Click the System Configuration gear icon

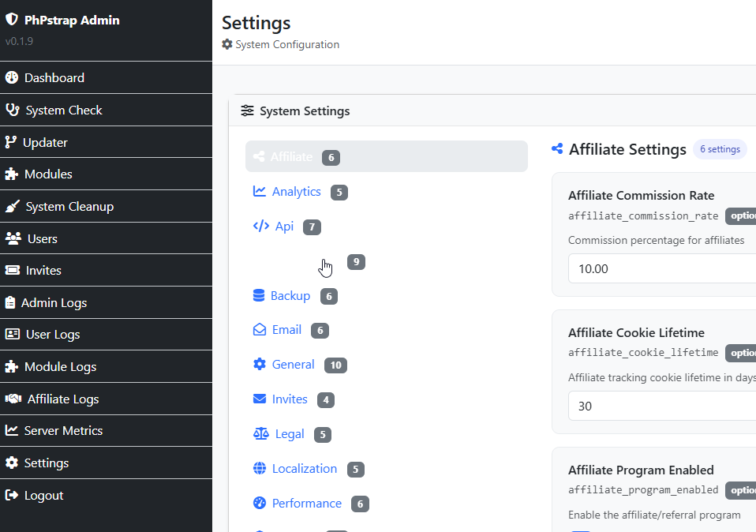point(227,44)
